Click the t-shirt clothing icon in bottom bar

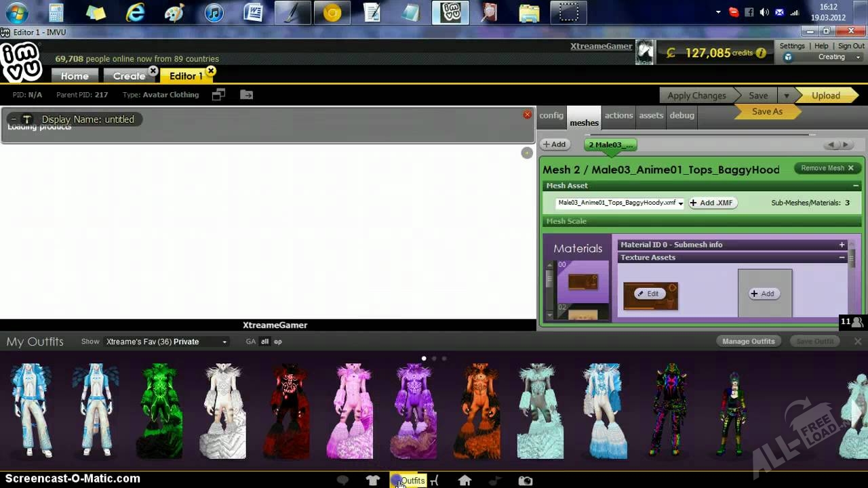pyautogui.click(x=372, y=481)
